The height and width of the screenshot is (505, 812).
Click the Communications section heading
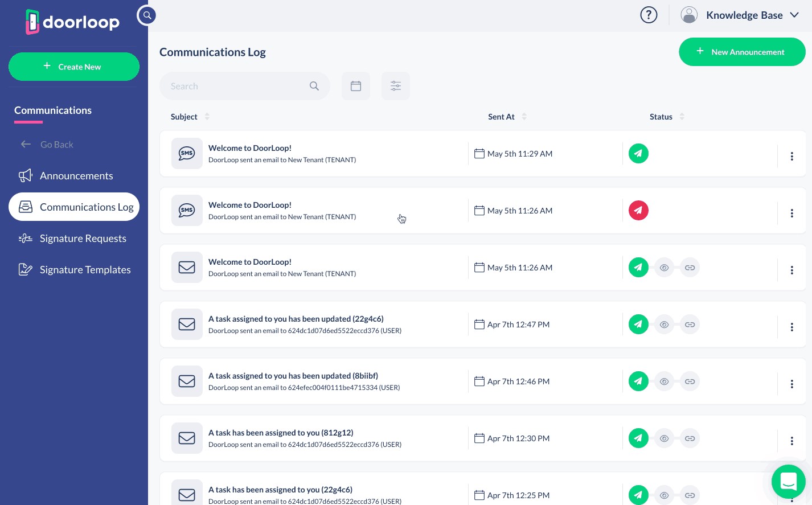point(53,110)
